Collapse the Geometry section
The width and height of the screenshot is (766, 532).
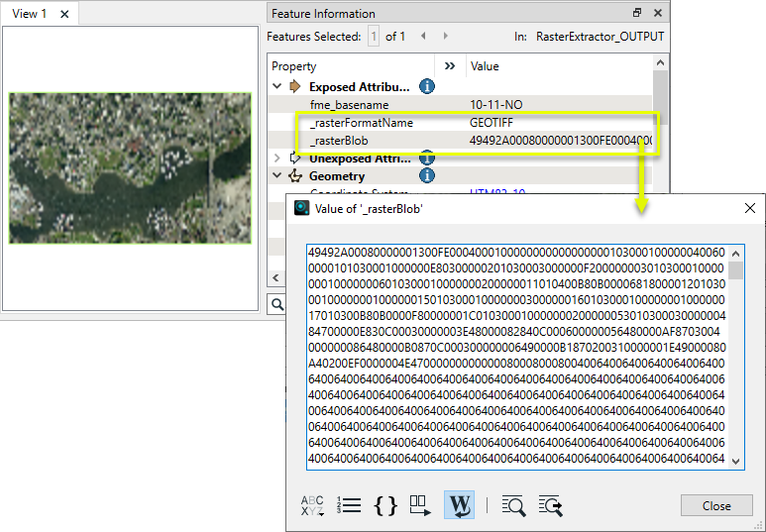(x=277, y=176)
